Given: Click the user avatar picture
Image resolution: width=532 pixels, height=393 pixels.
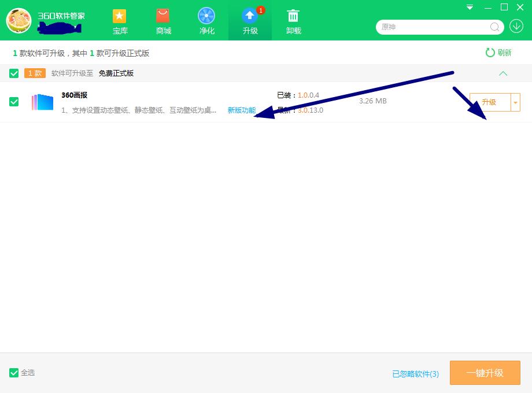Looking at the screenshot, I should point(19,20).
